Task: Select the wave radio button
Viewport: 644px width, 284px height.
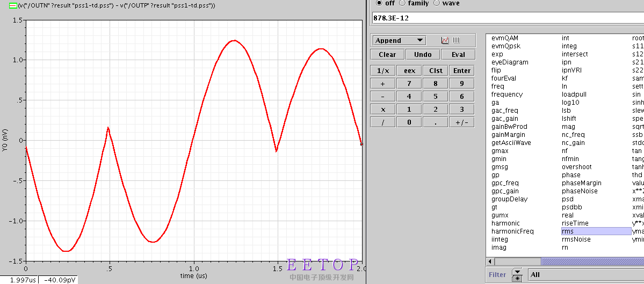Action: pyautogui.click(x=437, y=3)
